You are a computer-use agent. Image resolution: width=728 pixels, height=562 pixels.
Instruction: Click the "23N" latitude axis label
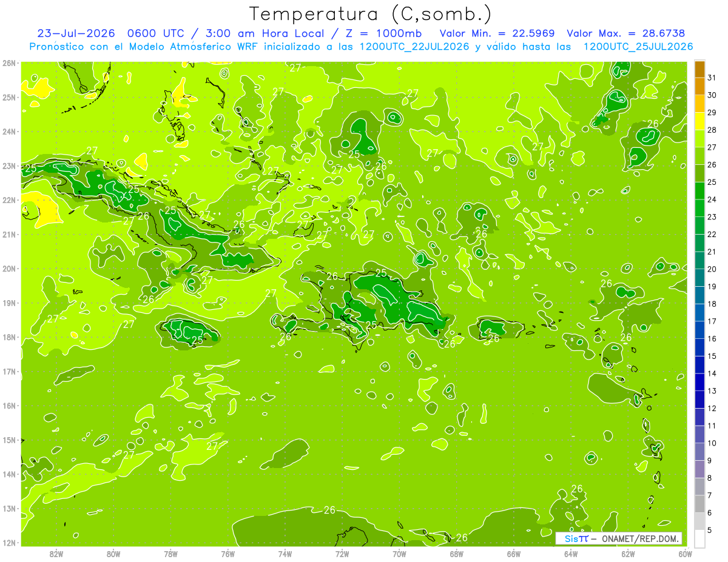click(10, 166)
